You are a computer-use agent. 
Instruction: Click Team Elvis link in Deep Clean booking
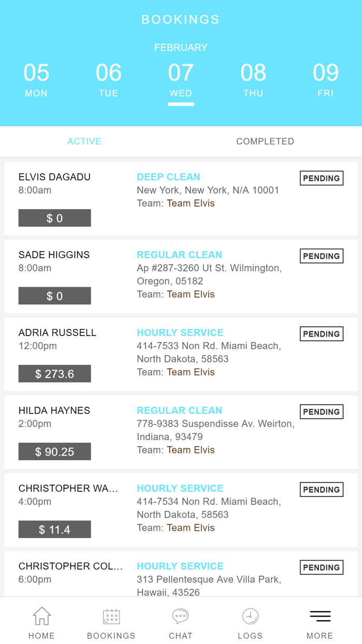(x=190, y=203)
